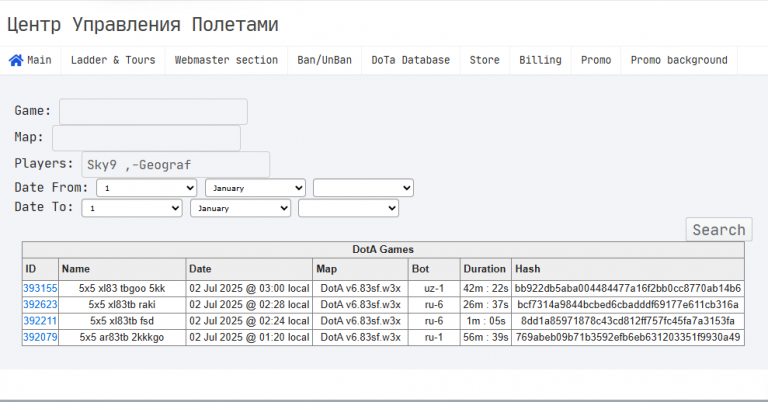Open game ID 393155 link
This screenshot has width=768, height=402.
click(40, 288)
